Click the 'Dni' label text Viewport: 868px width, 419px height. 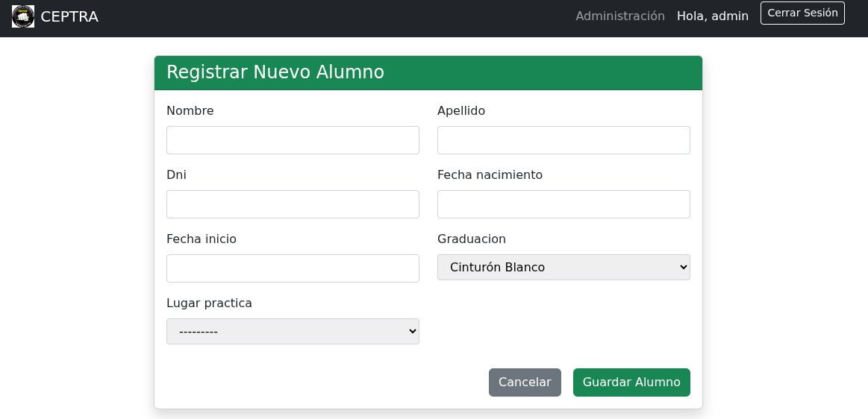click(176, 175)
